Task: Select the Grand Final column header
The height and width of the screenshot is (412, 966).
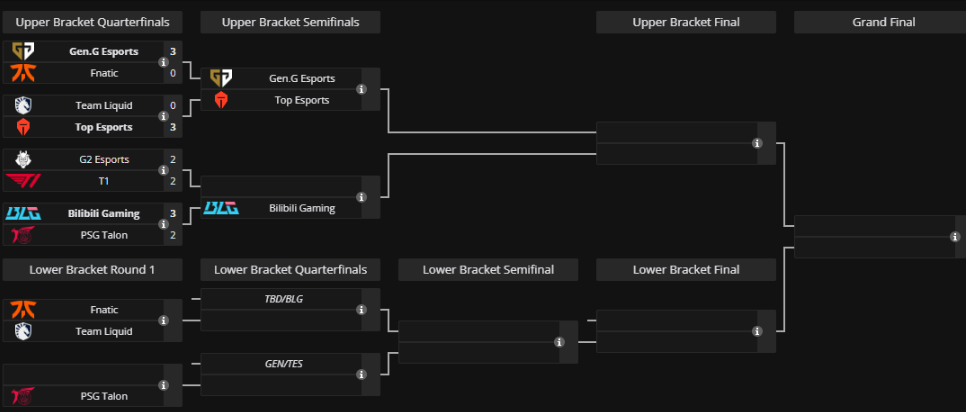Action: [883, 22]
